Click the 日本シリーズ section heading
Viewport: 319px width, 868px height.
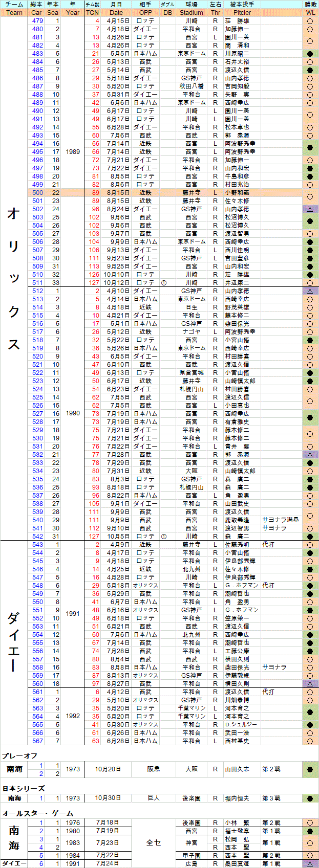(23, 789)
